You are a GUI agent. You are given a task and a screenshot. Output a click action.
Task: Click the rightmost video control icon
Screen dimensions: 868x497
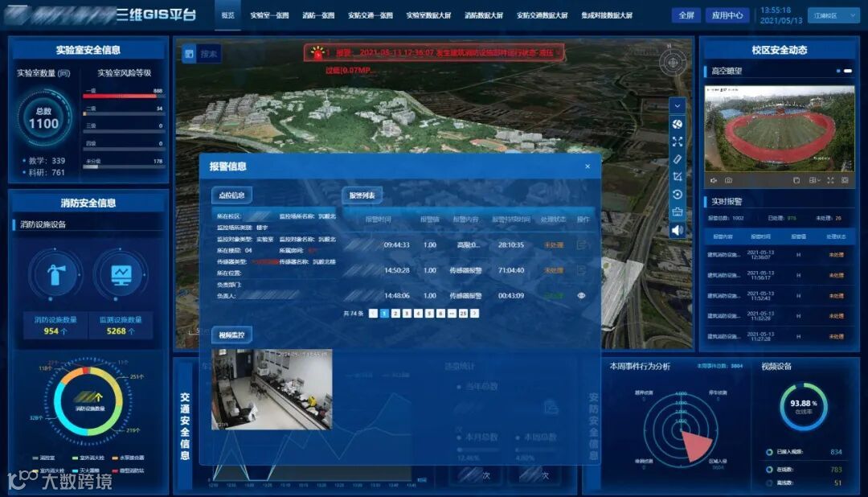coord(845,181)
